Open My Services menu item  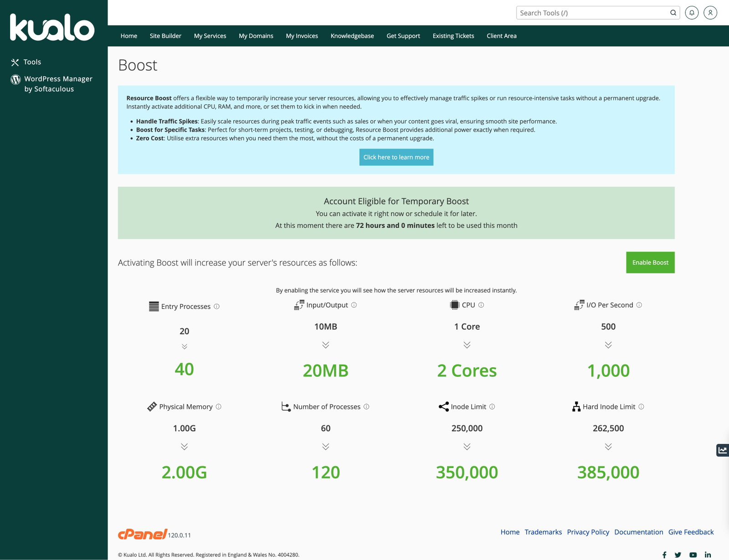pos(210,36)
